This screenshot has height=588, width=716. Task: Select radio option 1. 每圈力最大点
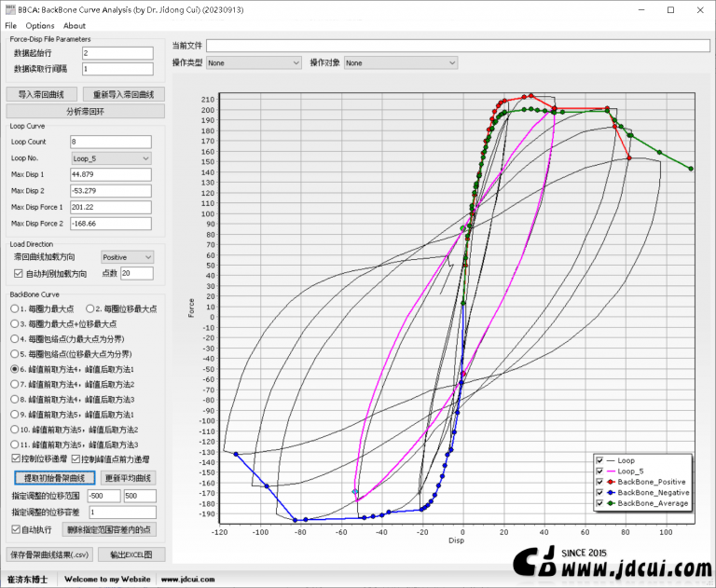point(15,308)
